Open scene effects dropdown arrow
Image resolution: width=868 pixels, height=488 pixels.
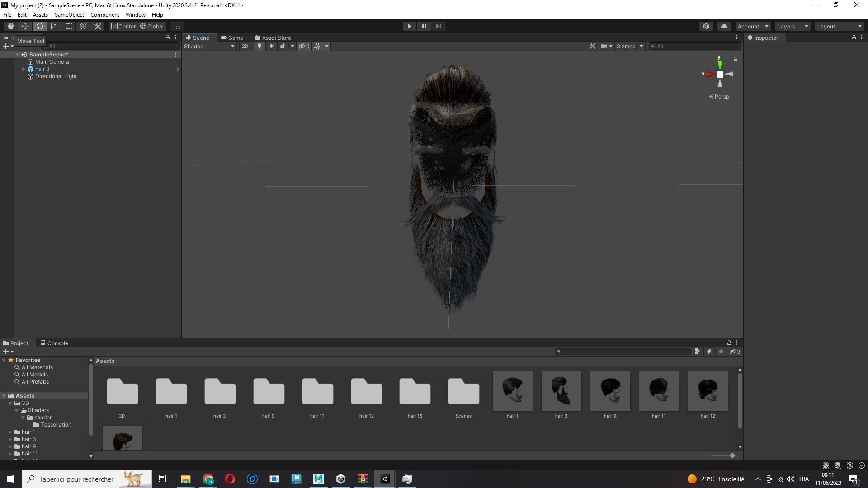(x=292, y=46)
